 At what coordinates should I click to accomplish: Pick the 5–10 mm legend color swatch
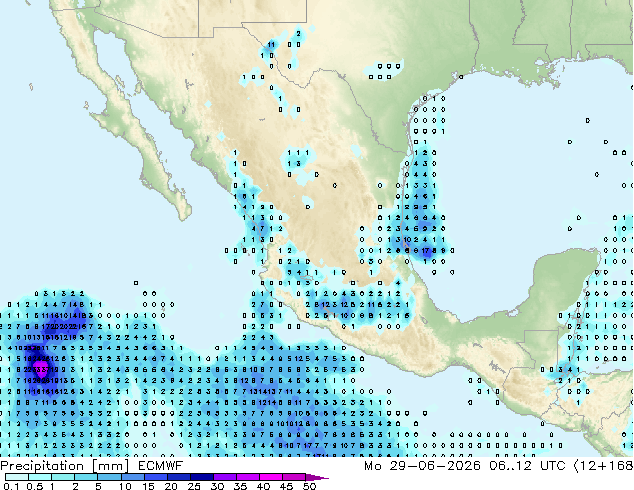coord(109,477)
